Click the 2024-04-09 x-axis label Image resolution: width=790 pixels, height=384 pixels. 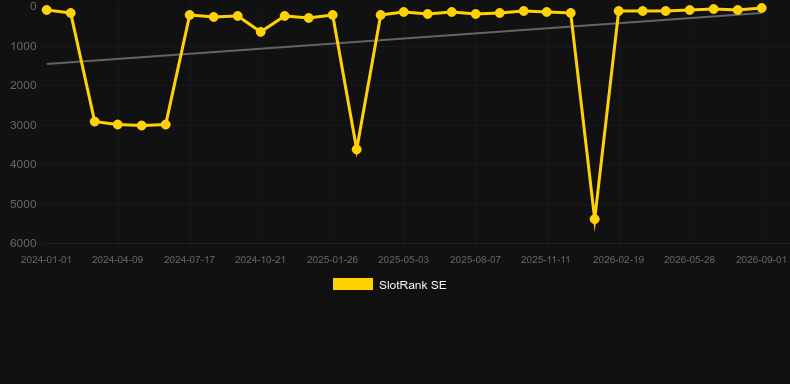point(117,260)
